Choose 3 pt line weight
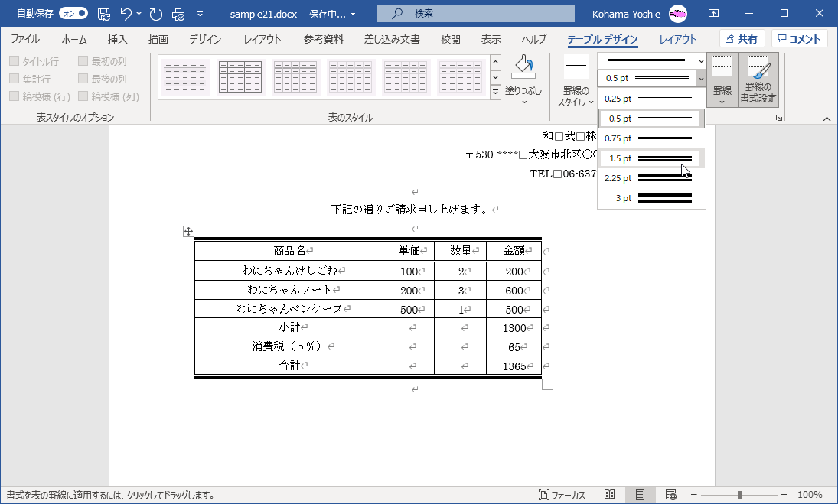The width and height of the screenshot is (838, 504). pyautogui.click(x=651, y=198)
